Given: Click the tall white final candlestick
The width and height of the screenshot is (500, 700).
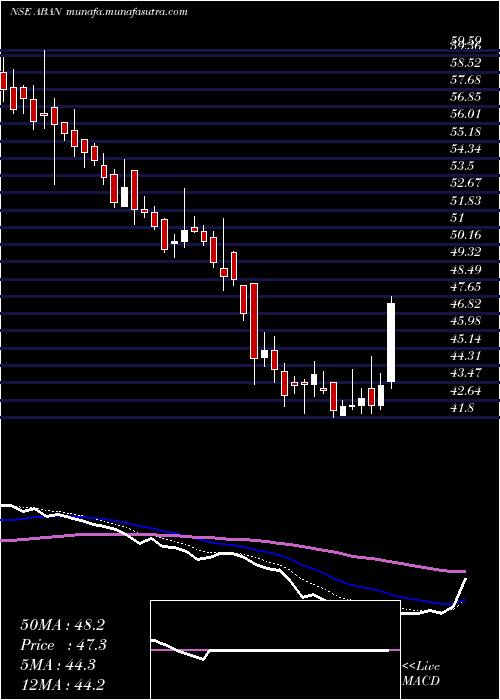Looking at the screenshot, I should point(391,342).
